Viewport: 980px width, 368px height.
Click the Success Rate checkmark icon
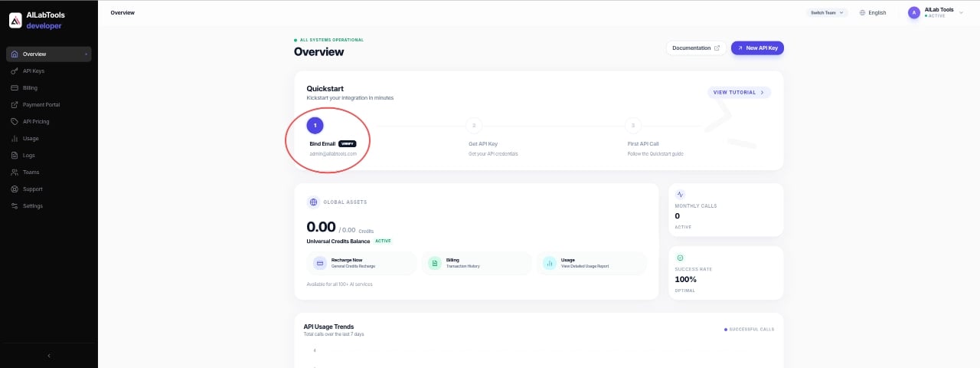680,258
